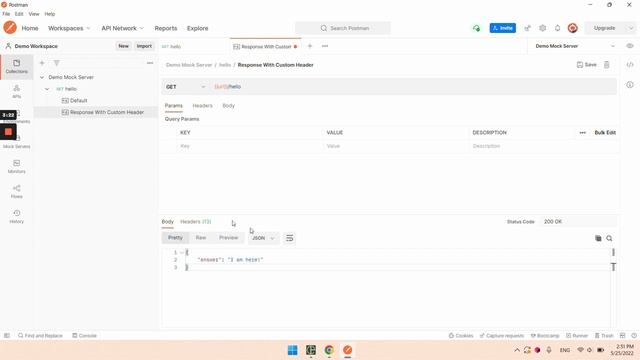Screen dimensions: 640x360
Task: Open the Workspaces dropdown
Action: 69,28
